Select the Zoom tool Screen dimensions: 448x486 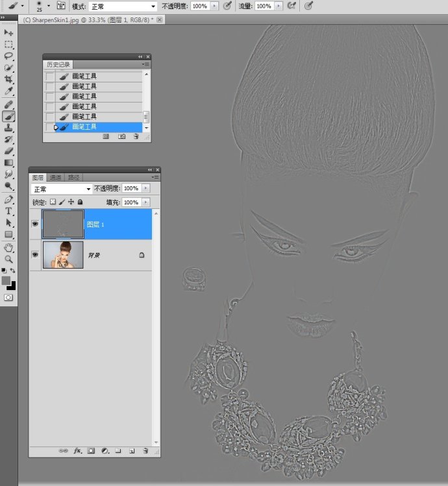coord(8,260)
